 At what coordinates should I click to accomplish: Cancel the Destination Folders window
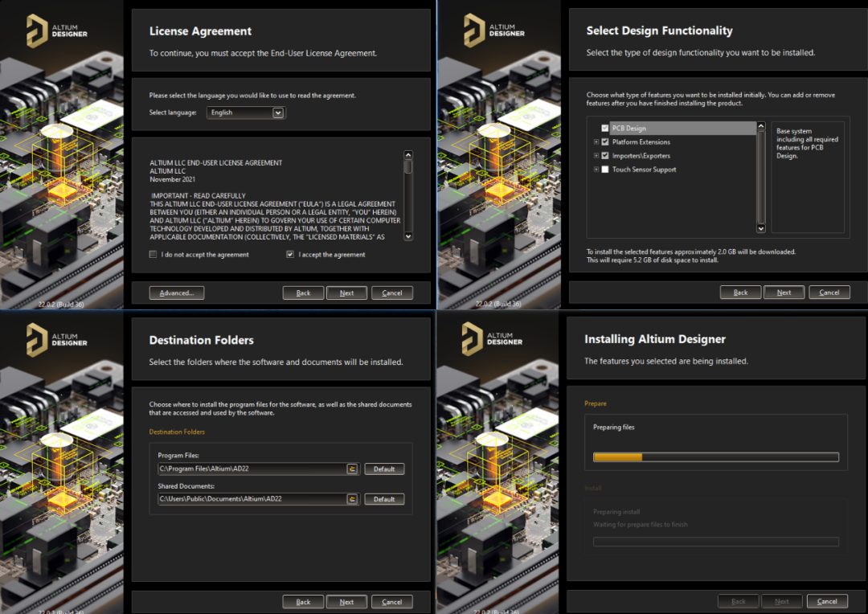point(392,602)
